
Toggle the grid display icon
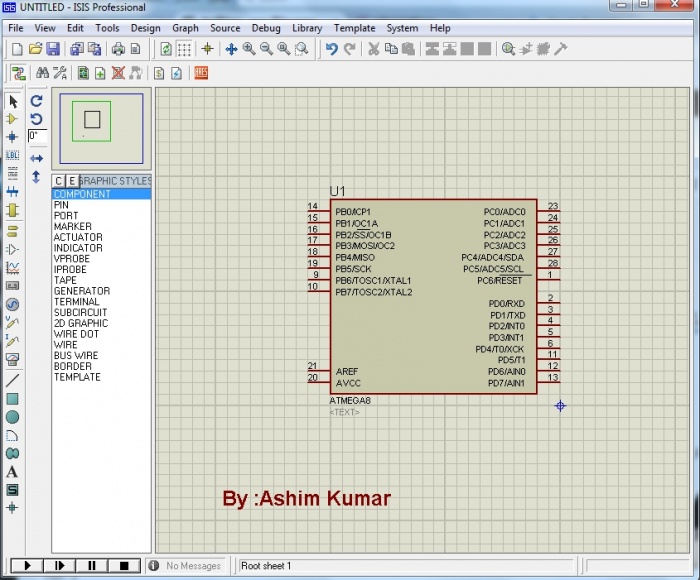tap(185, 49)
